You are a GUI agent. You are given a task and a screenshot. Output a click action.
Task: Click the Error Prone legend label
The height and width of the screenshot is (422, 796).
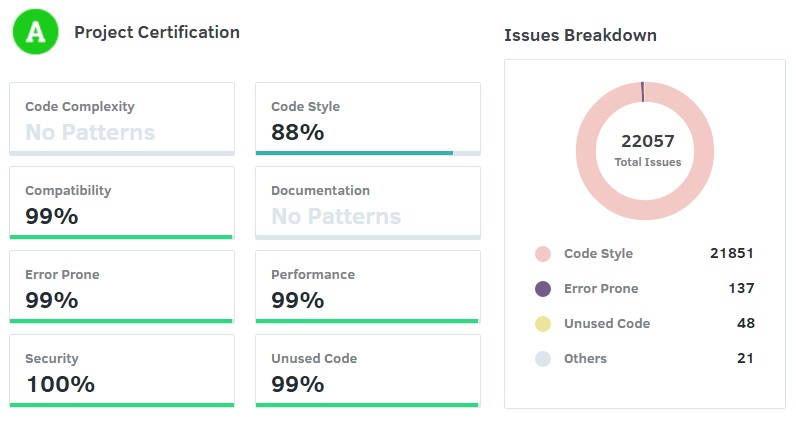(601, 289)
